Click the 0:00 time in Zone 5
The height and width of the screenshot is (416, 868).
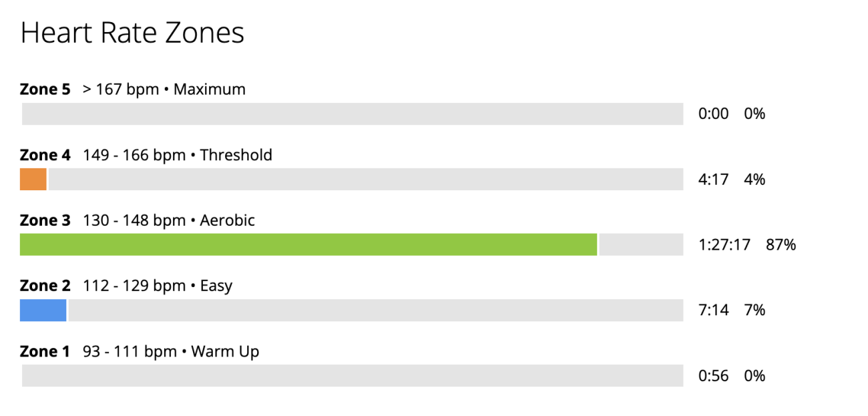coord(713,114)
